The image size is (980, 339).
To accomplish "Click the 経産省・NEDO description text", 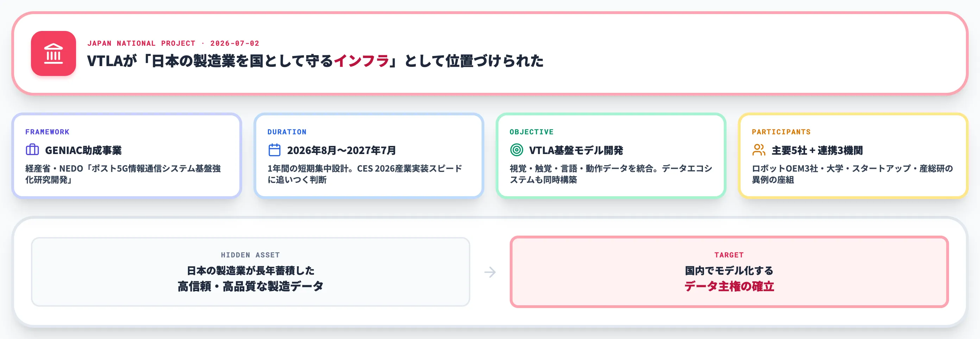I will coord(123,174).
